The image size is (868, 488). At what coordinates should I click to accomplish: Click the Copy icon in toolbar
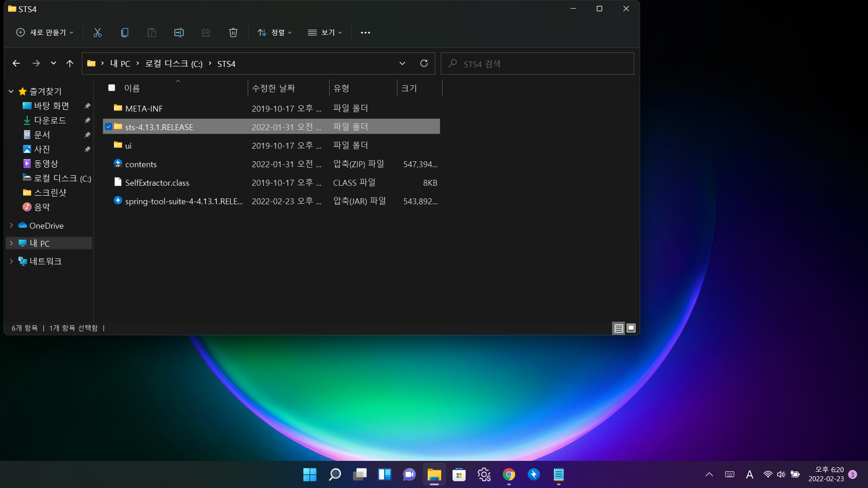(125, 33)
